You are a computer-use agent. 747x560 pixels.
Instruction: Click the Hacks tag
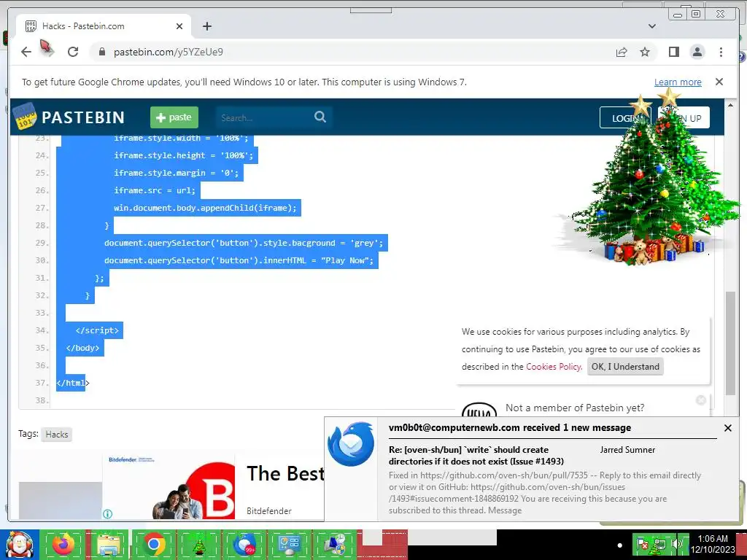coord(57,435)
